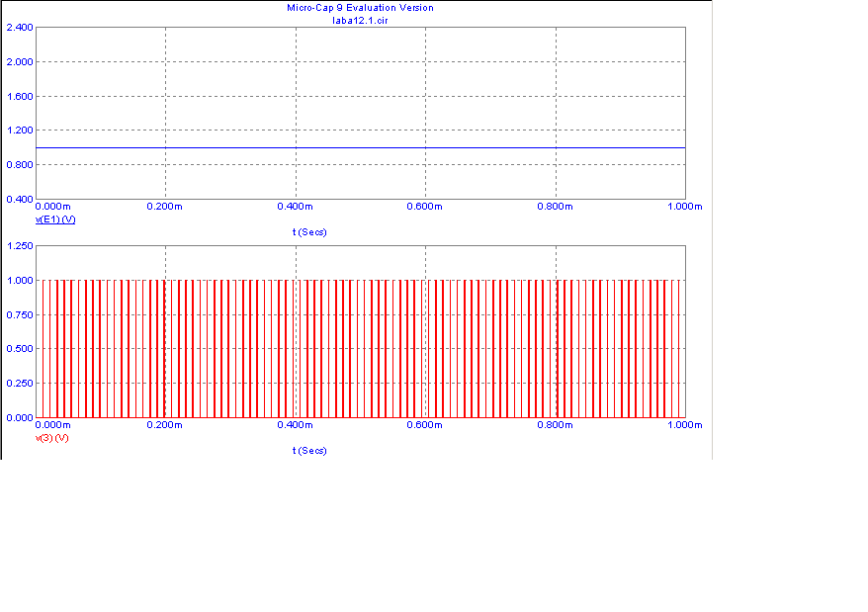Screen dimensions: 868x612
Task: Click the 0.500 label on lower plot axis
Action: [20, 348]
